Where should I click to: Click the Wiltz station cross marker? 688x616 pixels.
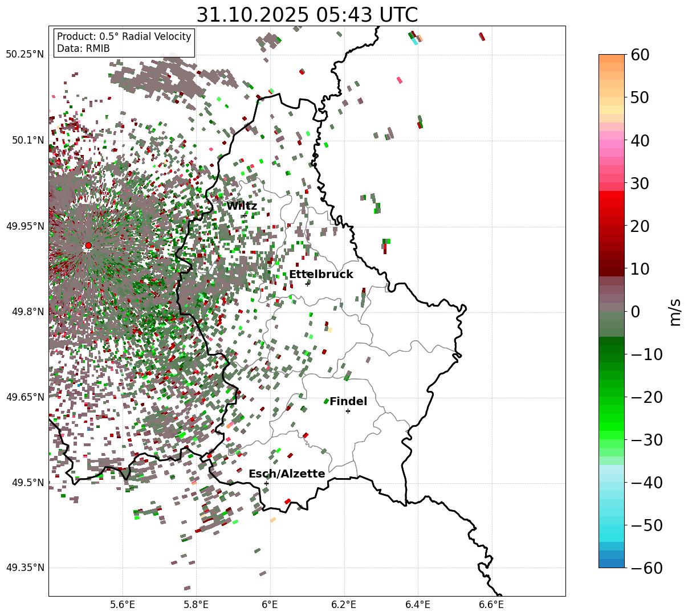pyautogui.click(x=245, y=215)
